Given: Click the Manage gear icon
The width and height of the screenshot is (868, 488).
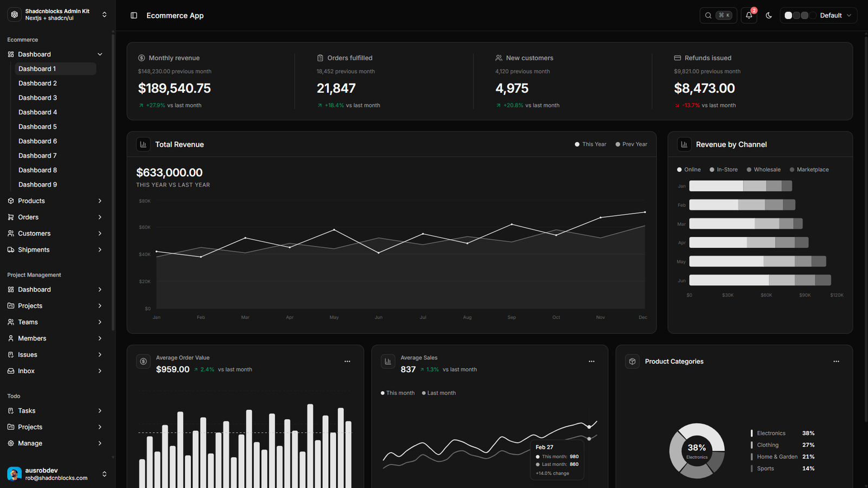Looking at the screenshot, I should [11, 444].
